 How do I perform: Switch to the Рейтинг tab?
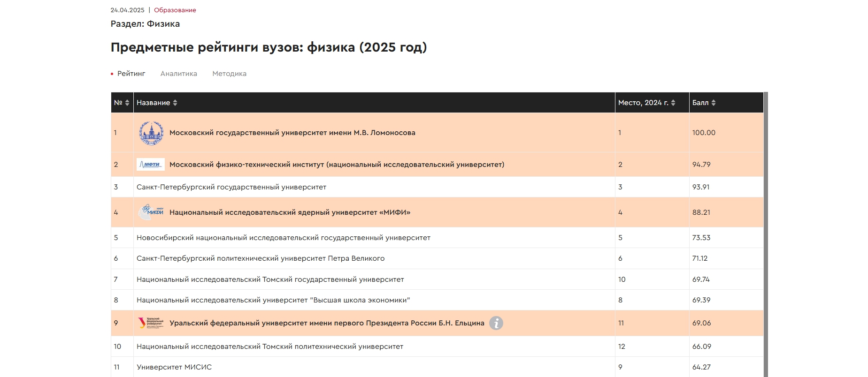point(131,74)
